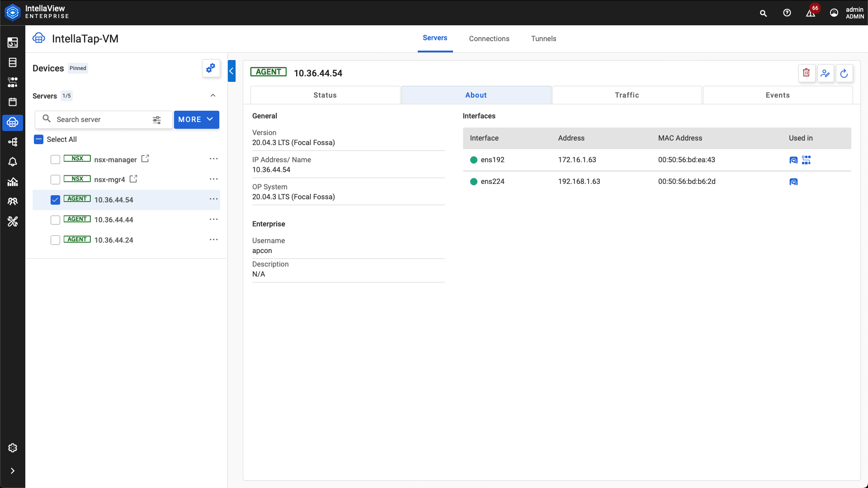Delete agent 10.36.44.54 via trash icon

[x=807, y=73]
